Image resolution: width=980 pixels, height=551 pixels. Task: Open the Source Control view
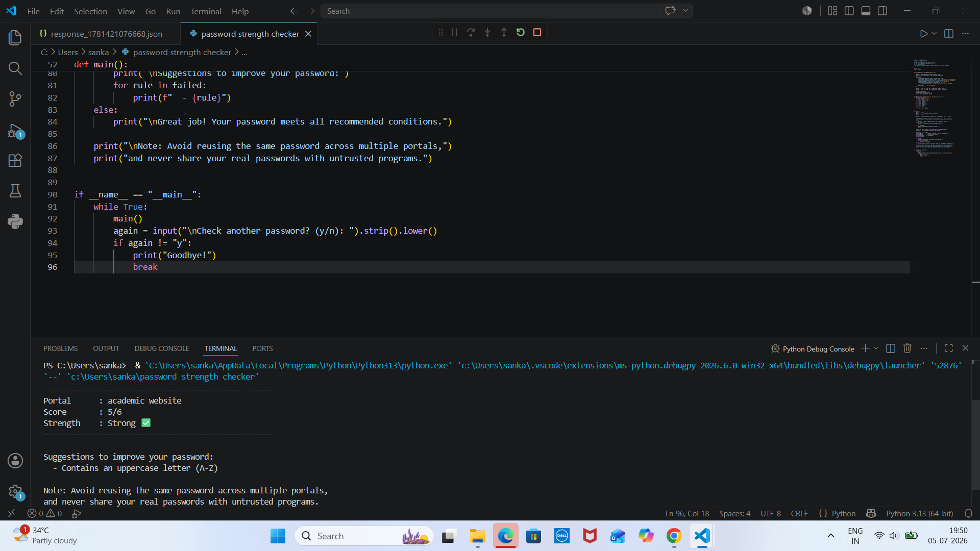point(15,99)
